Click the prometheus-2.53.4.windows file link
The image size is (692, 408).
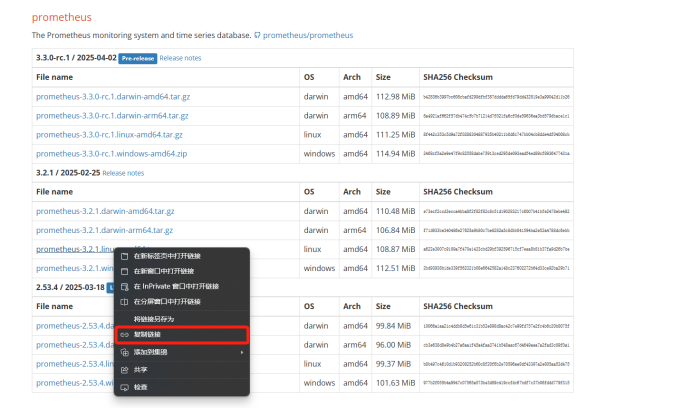tap(75, 383)
